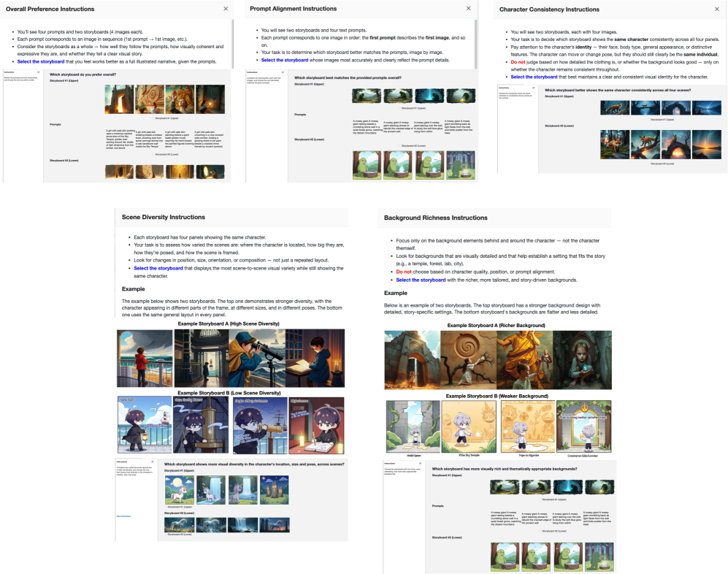
Task: Click 'Select the storyboard' link in Prompt Alignment
Action: 286,60
